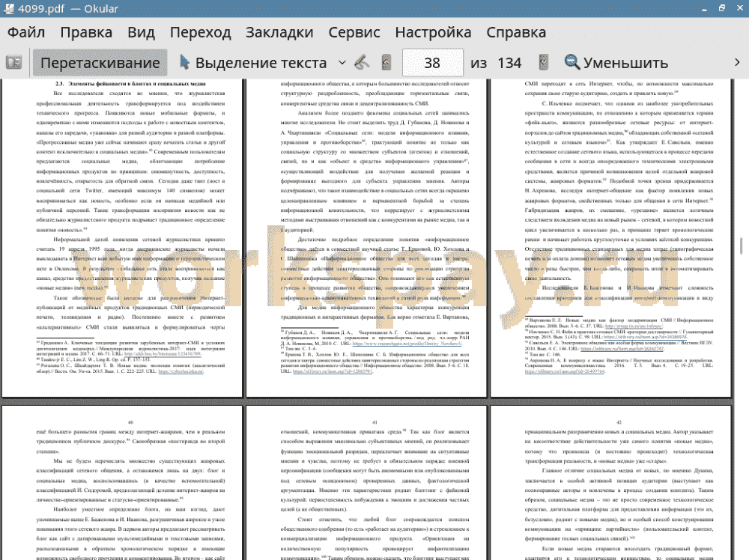Go to previous page using arrow icon
The width and height of the screenshot is (749, 560).
coord(386,63)
